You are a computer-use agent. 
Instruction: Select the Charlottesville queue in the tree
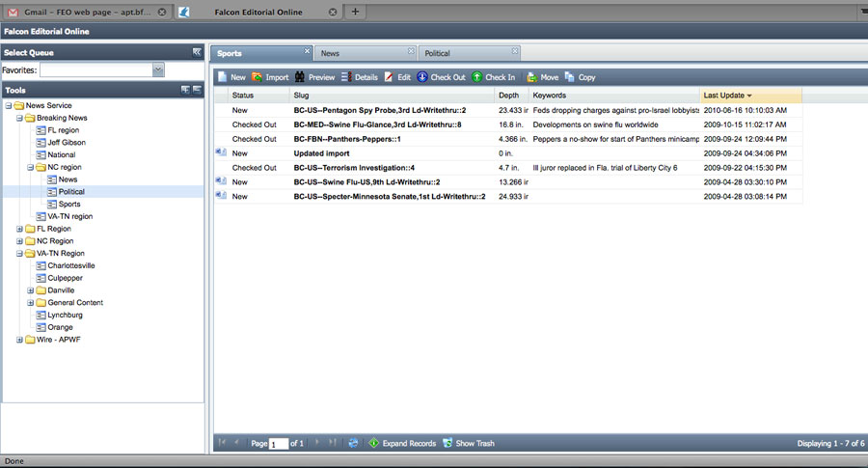(x=70, y=265)
